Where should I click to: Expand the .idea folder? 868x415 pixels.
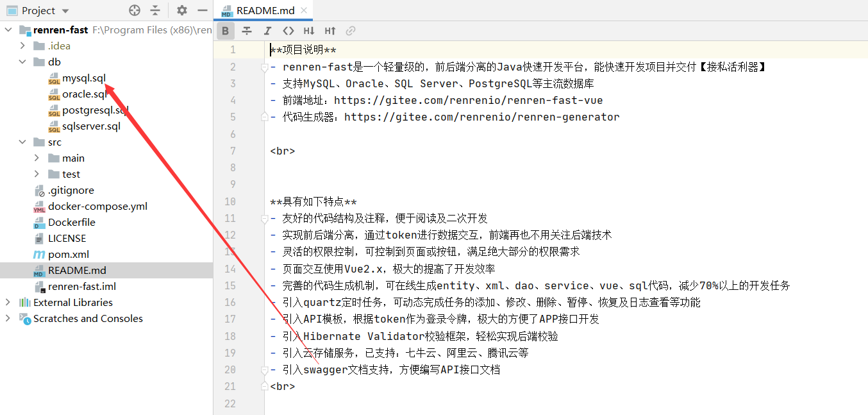click(x=22, y=46)
